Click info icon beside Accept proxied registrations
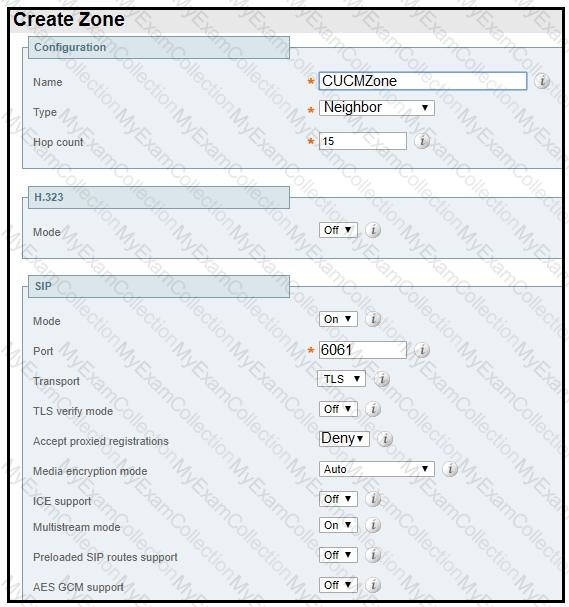 pos(385,439)
